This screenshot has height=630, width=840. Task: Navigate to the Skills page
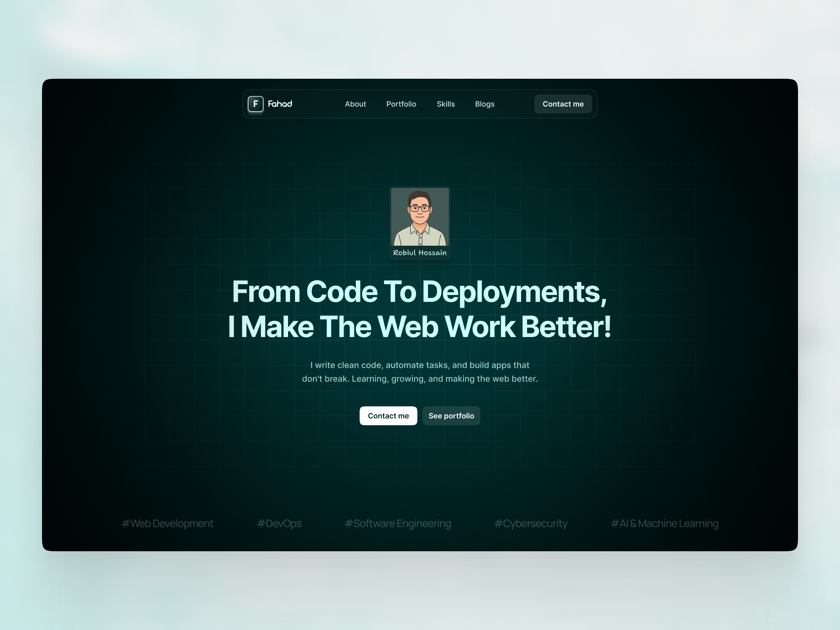[446, 104]
